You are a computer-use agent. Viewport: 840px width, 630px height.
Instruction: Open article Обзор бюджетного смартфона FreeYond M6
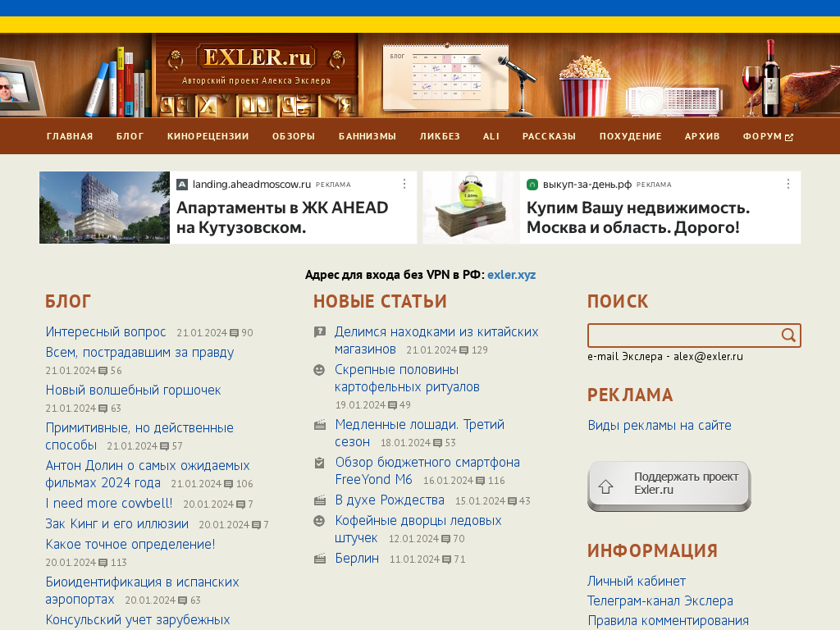(x=427, y=471)
